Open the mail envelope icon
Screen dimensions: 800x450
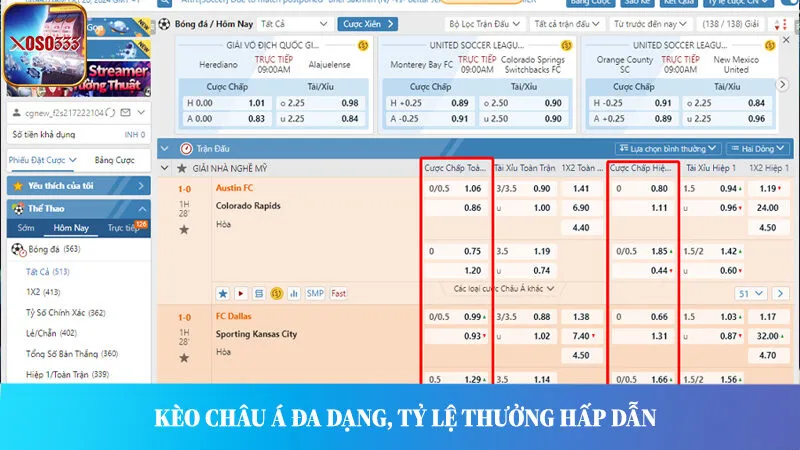click(126, 112)
